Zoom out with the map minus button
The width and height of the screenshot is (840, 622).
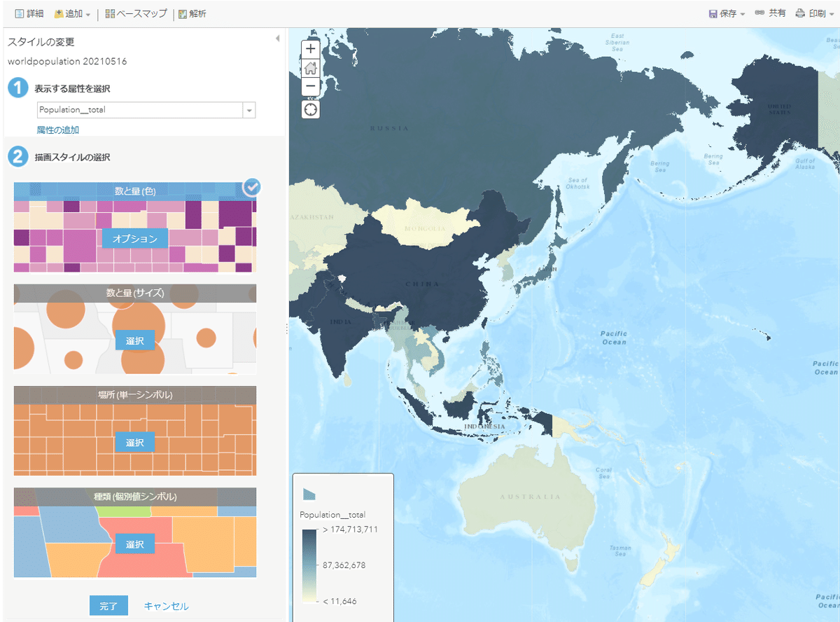point(311,87)
